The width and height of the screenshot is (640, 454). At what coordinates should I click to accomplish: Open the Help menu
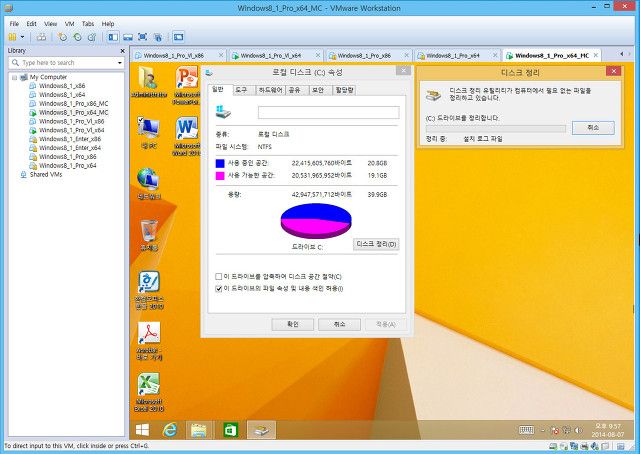tap(108, 24)
